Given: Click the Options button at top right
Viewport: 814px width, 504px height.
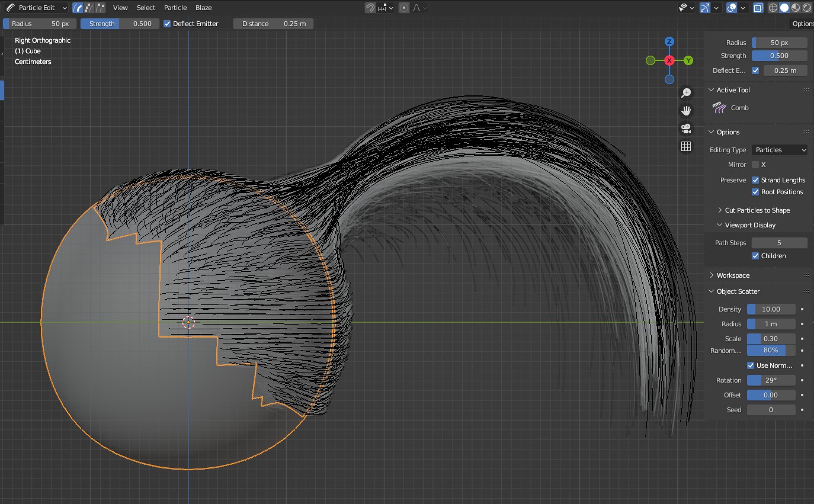Looking at the screenshot, I should click(x=802, y=24).
